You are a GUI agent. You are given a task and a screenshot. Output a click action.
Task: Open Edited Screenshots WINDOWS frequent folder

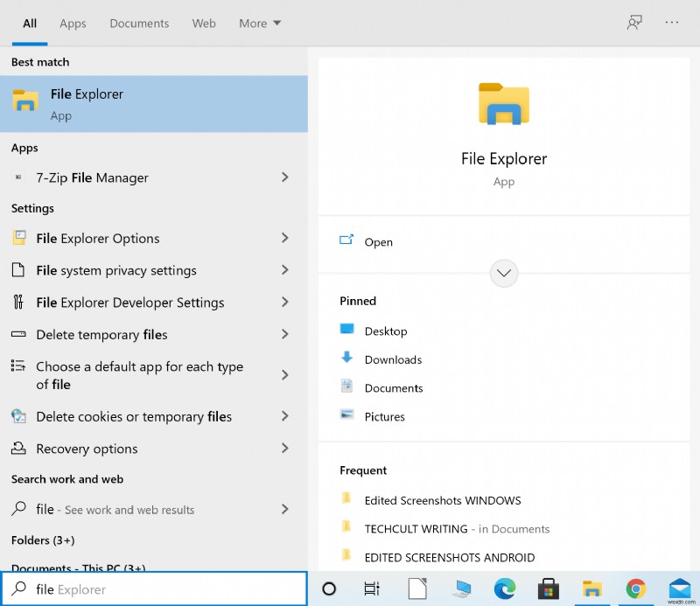coord(442,500)
